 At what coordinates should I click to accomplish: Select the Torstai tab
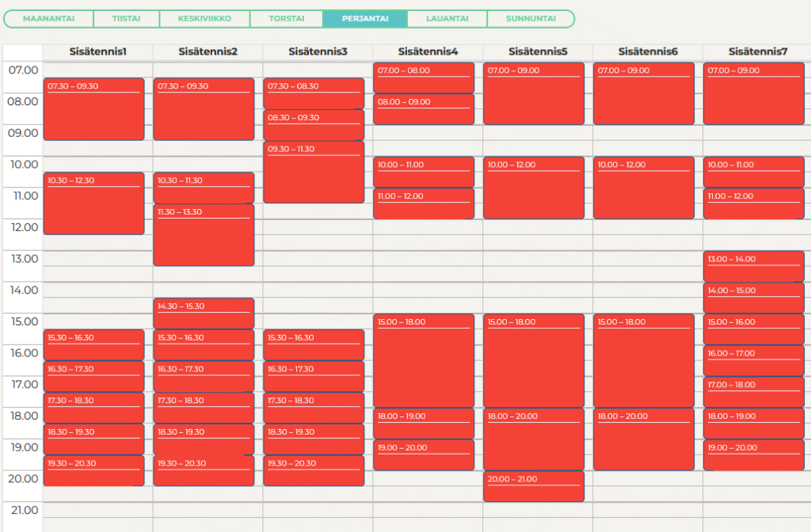pos(286,18)
